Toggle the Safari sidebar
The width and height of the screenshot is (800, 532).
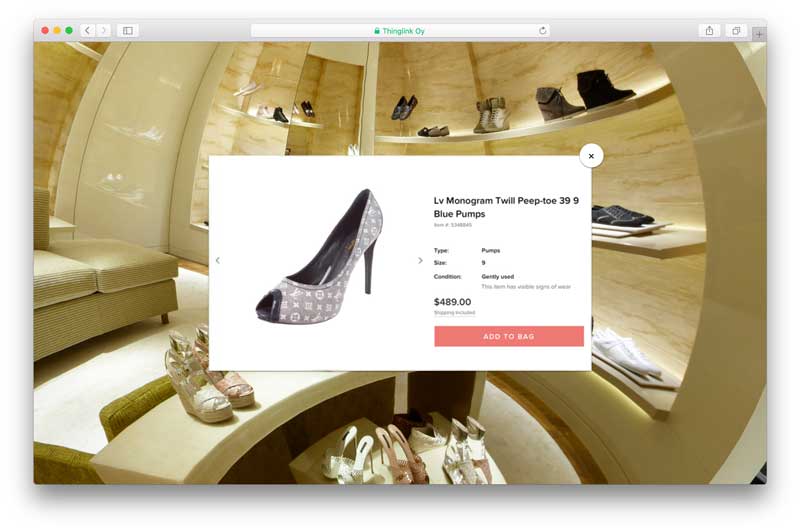128,31
